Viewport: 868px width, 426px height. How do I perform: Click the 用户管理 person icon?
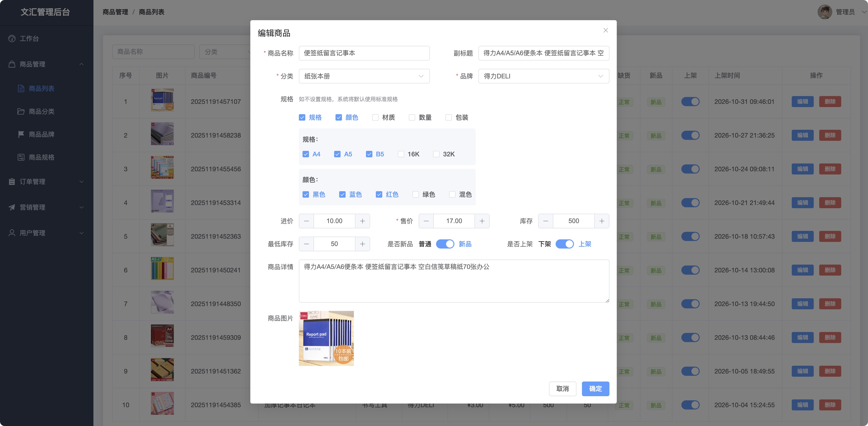(x=12, y=233)
